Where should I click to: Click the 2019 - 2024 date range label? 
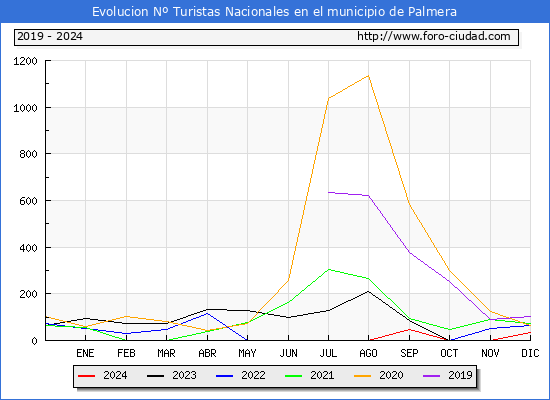(x=50, y=36)
